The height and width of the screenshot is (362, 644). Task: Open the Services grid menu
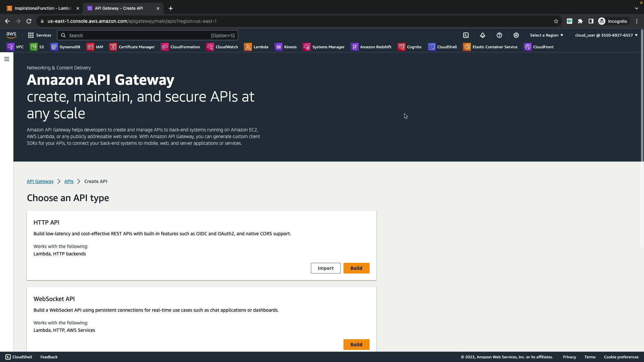[39, 35]
